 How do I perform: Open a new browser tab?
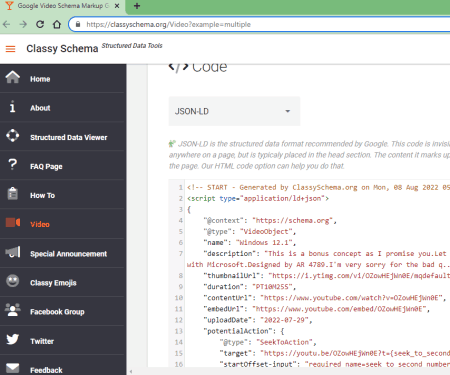(x=137, y=6)
